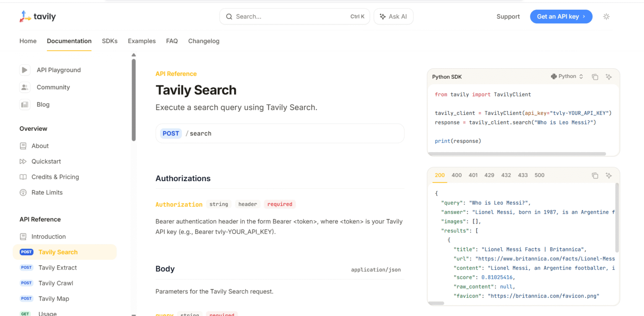Screen dimensions: 644x316
Task: Select the 429 response status code
Action: [489, 175]
